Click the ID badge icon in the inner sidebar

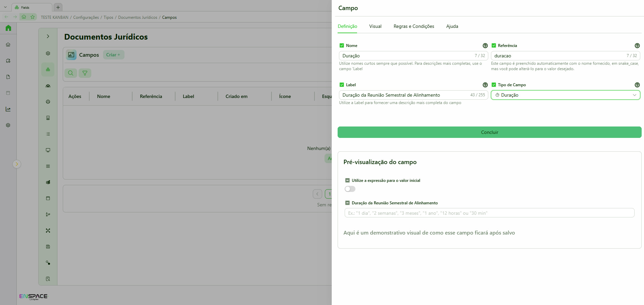tap(48, 118)
